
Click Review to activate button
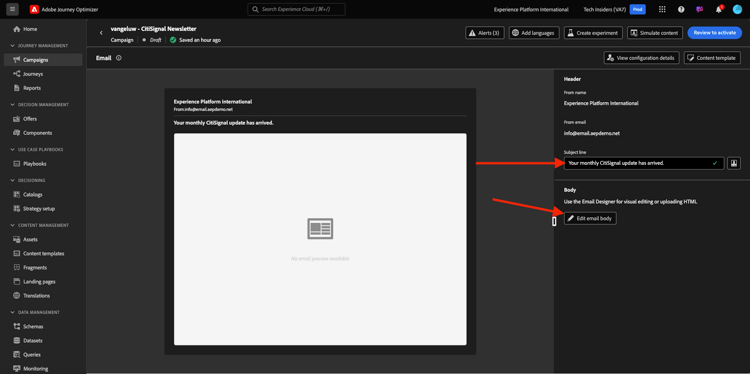(x=715, y=33)
